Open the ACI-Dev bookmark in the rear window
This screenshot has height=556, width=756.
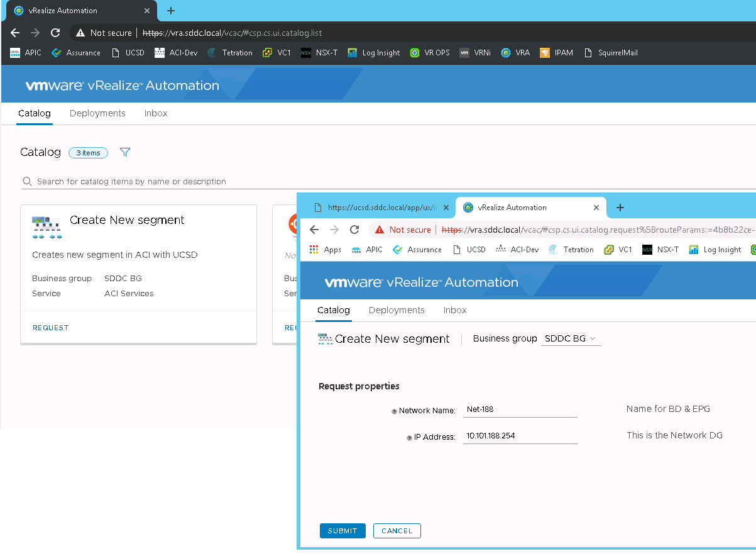[x=176, y=53]
